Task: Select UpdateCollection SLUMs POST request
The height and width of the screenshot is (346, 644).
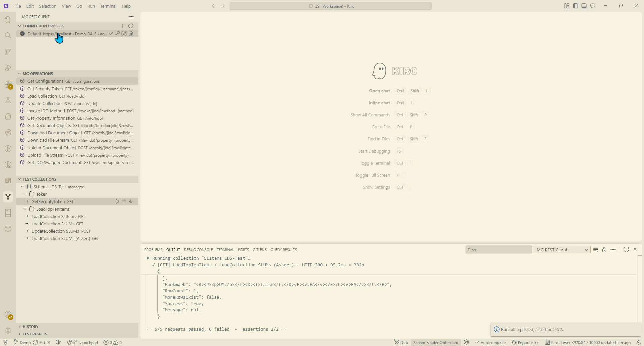Action: 77,231
